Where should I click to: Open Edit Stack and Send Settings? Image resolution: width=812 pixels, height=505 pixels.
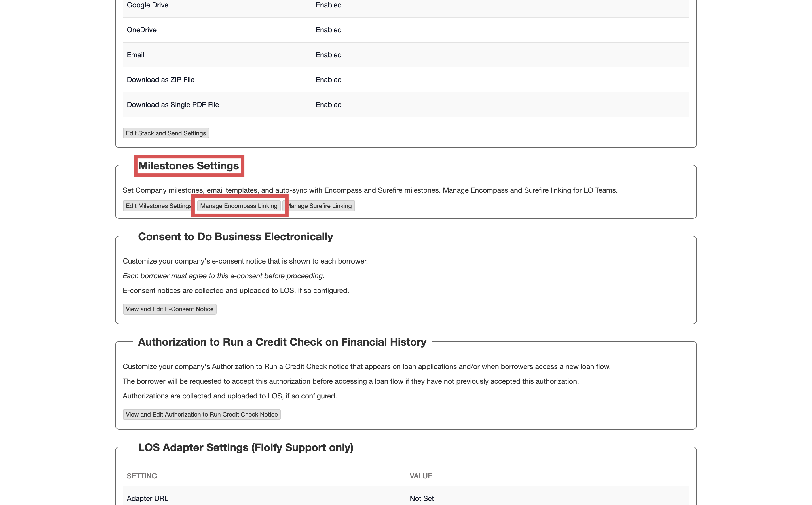pos(166,133)
